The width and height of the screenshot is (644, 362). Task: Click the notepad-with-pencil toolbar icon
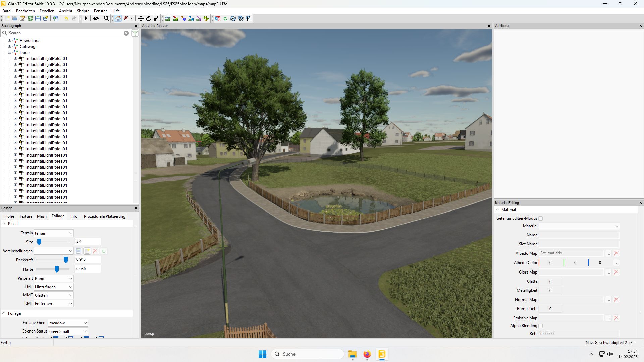coord(22,18)
